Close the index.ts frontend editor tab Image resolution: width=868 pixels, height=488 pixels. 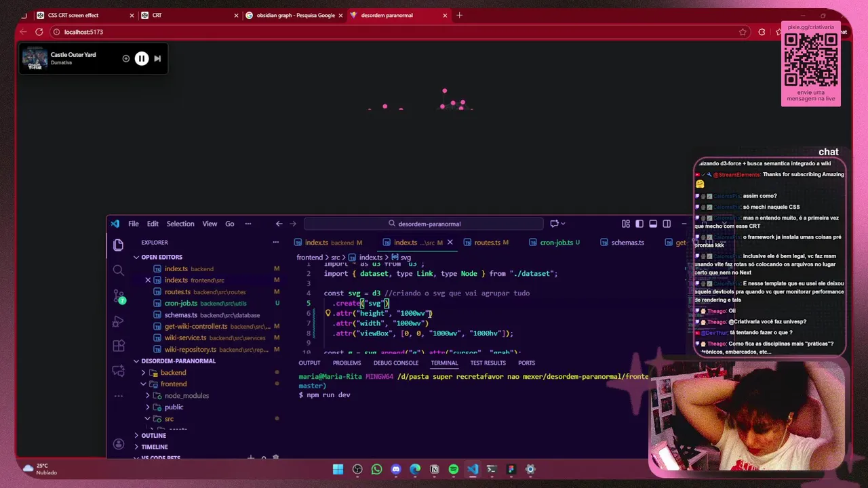click(450, 242)
